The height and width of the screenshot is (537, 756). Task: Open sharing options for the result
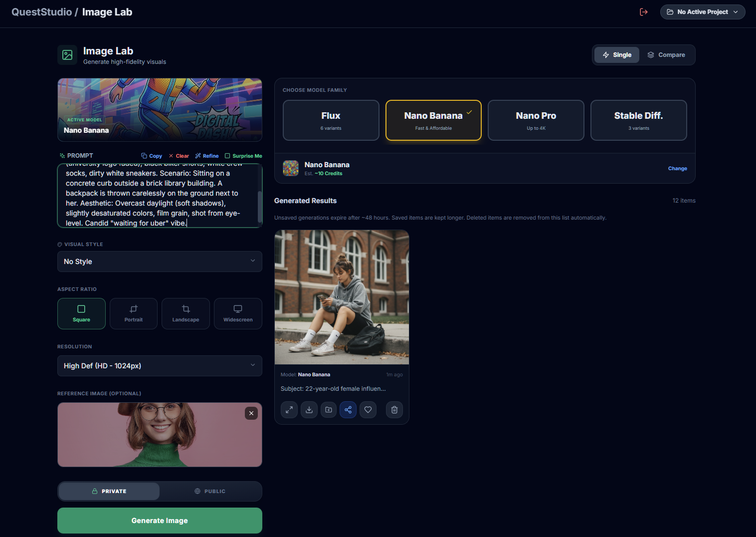[348, 410]
